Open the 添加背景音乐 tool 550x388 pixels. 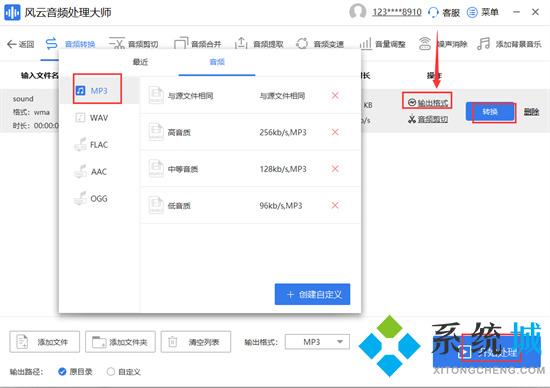click(509, 44)
